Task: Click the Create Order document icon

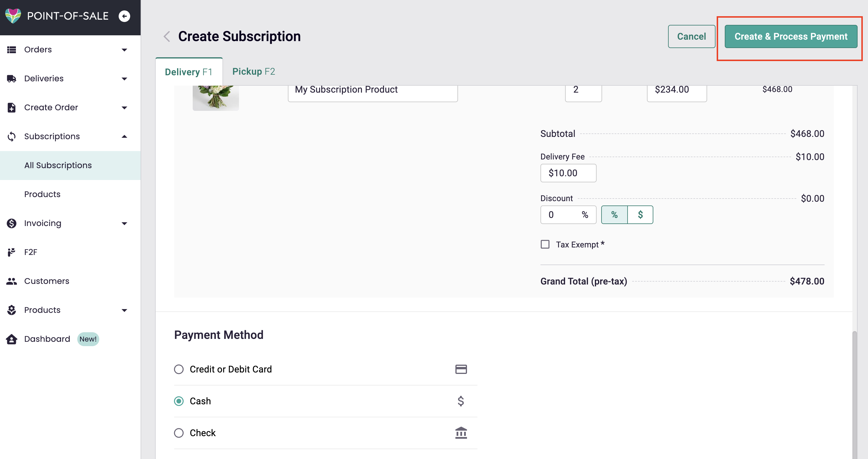Action: [x=12, y=107]
